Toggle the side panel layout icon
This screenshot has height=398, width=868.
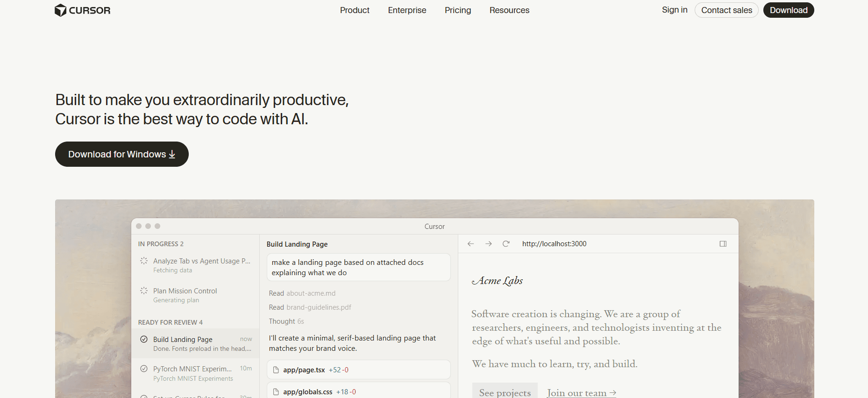click(x=723, y=244)
